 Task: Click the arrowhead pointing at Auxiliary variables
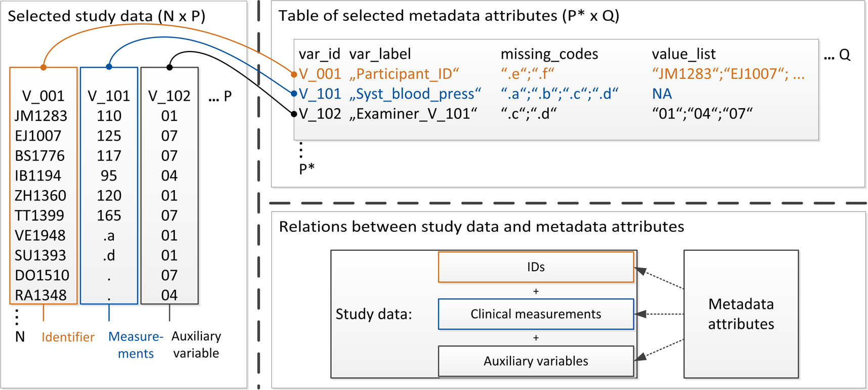(x=640, y=357)
